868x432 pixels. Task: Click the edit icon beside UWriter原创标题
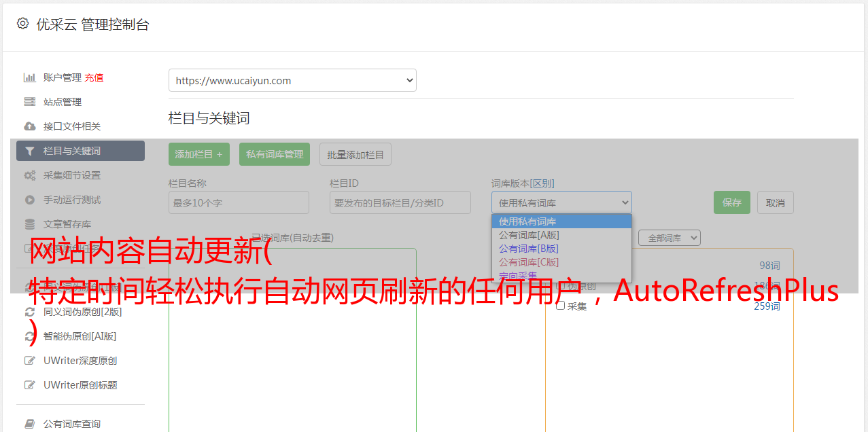pos(30,385)
